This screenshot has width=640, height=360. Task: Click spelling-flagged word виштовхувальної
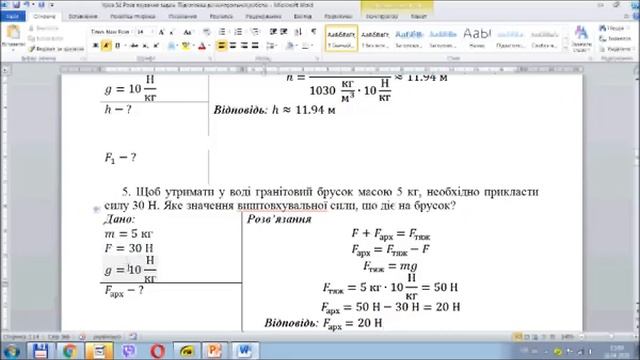point(282,205)
